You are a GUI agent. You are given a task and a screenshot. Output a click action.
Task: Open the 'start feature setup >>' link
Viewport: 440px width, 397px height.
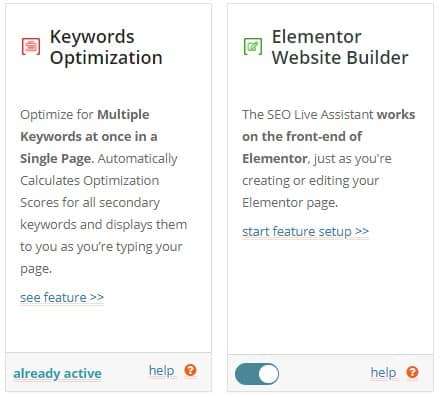305,231
